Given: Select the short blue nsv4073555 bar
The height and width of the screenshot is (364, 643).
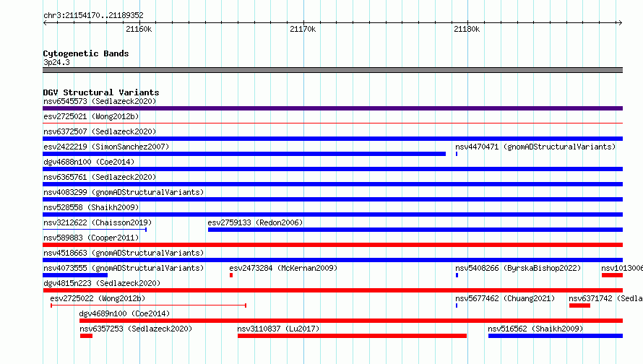Looking at the screenshot, I should pos(75,275).
